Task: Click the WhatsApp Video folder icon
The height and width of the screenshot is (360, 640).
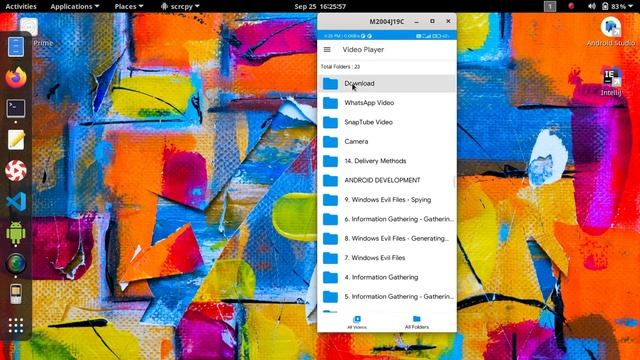Action: [x=330, y=103]
